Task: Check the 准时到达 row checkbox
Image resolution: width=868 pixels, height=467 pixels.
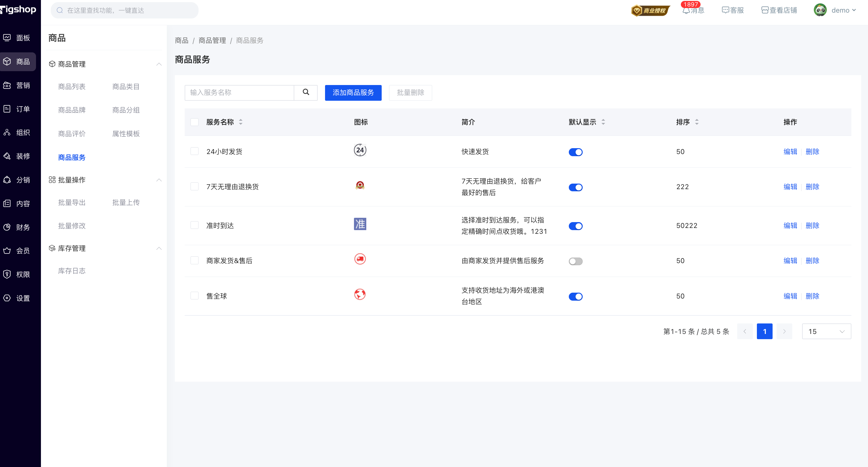Action: [195, 225]
